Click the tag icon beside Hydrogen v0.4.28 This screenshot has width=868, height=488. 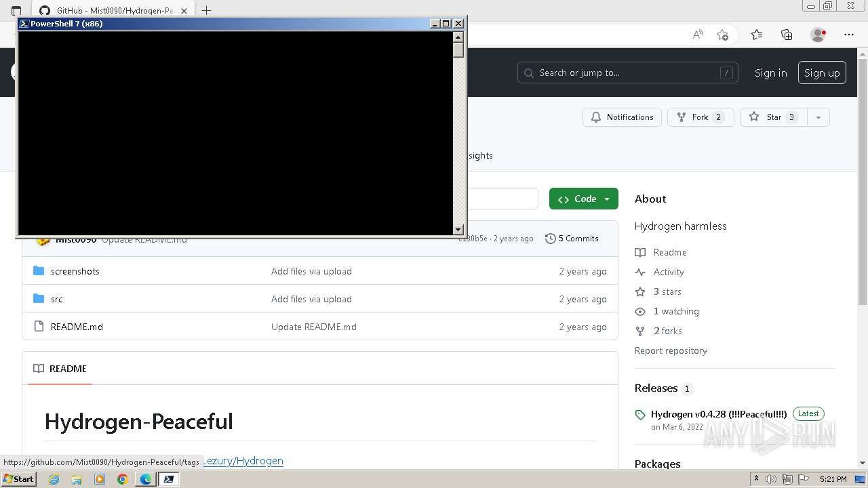click(x=640, y=415)
